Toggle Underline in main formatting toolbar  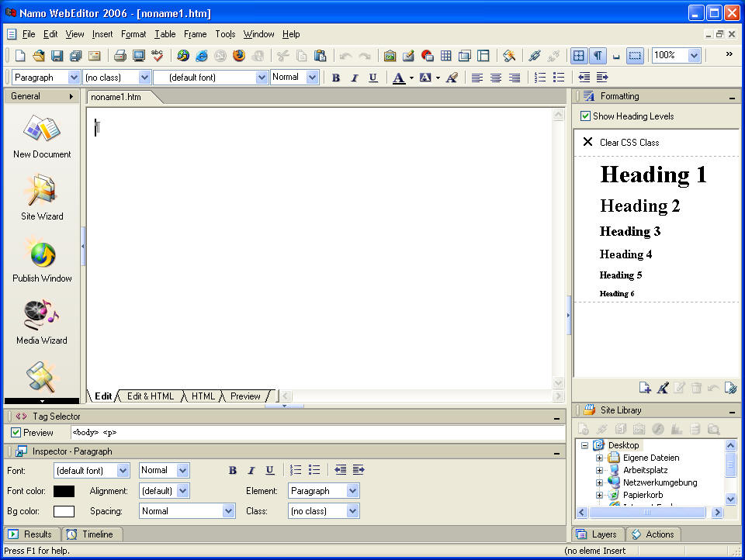(373, 78)
